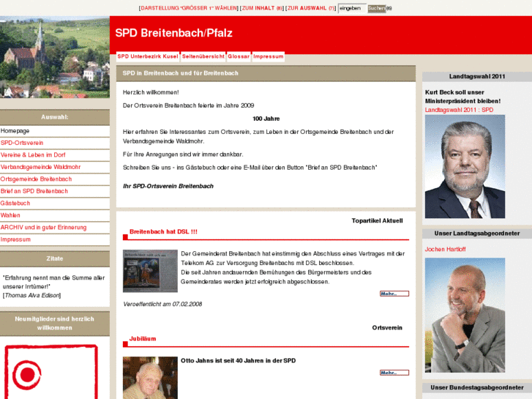Viewport: 532px width, 399px height.
Task: Select 'Homepage' in the sidebar menu
Action: click(x=55, y=131)
